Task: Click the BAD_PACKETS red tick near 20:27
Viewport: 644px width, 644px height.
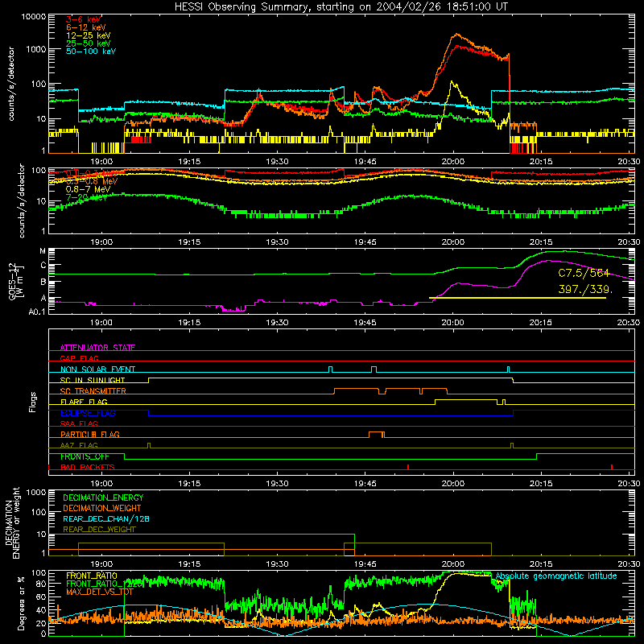Action: pos(612,467)
